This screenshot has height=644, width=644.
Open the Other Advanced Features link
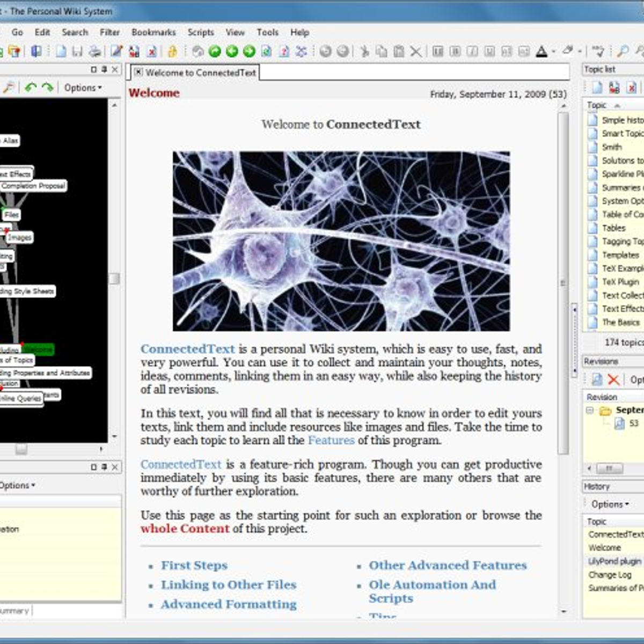click(448, 565)
